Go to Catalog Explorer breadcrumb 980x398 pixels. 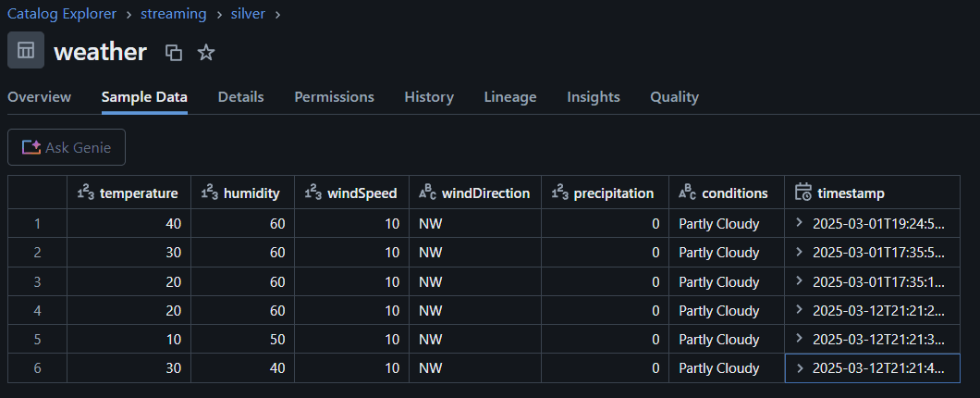pos(62,14)
